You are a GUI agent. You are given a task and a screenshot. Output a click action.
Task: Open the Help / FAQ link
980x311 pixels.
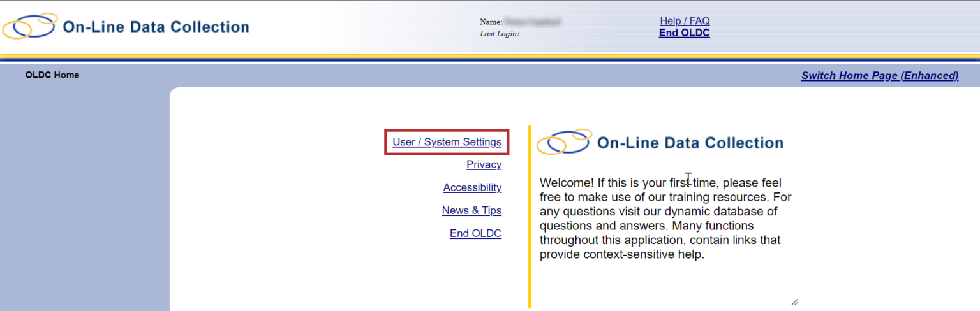tap(685, 21)
